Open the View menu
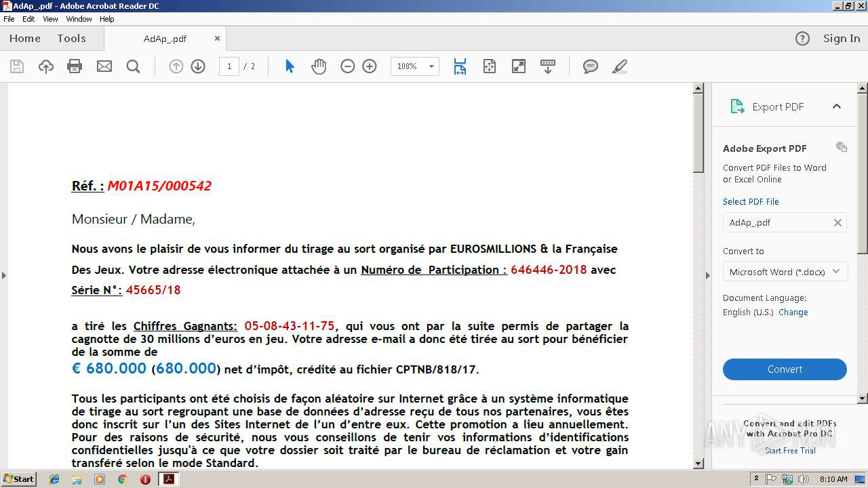Viewport: 868px width, 488px height. pyautogui.click(x=50, y=19)
